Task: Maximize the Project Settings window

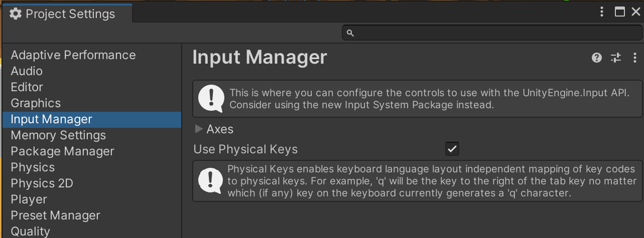Action: pos(620,13)
